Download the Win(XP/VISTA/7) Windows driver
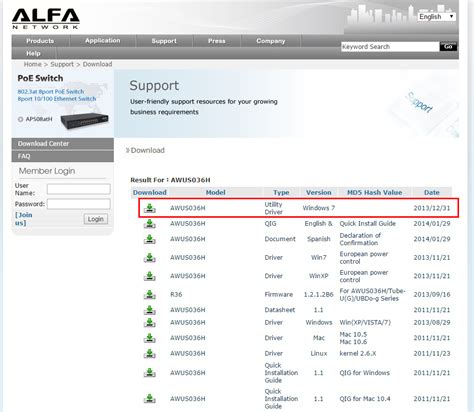 pyautogui.click(x=150, y=323)
